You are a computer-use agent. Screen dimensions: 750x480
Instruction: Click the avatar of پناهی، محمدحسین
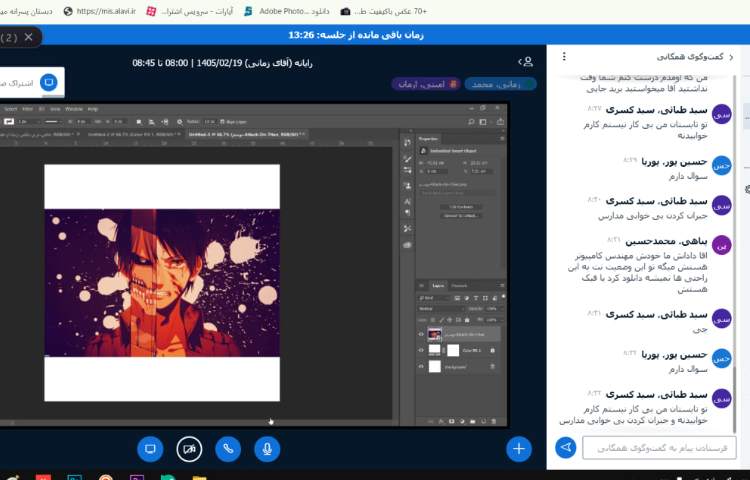click(721, 245)
